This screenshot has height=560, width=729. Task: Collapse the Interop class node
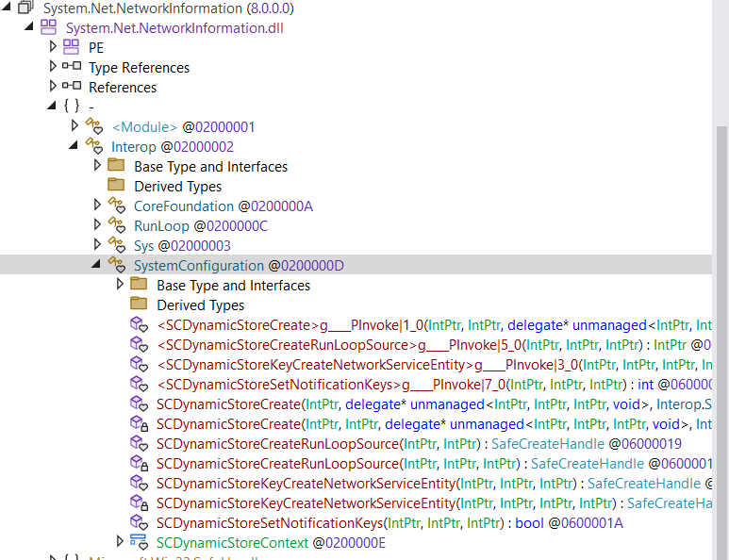click(75, 146)
